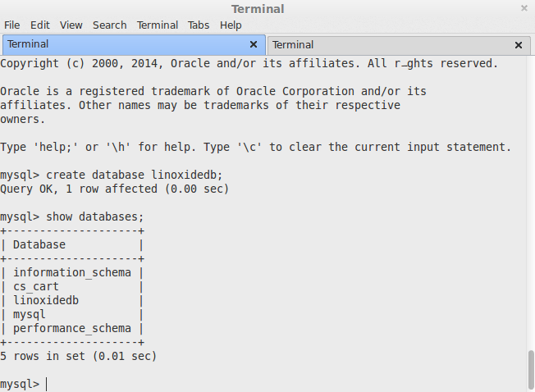This screenshot has width=535, height=392.
Task: Open the File menu
Action: click(11, 25)
